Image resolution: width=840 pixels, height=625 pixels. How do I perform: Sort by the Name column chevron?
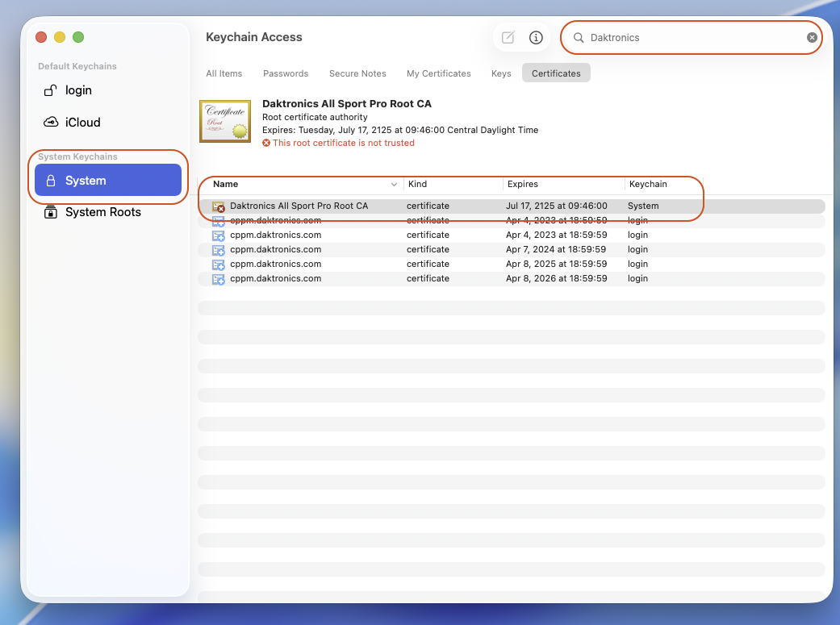click(x=394, y=185)
